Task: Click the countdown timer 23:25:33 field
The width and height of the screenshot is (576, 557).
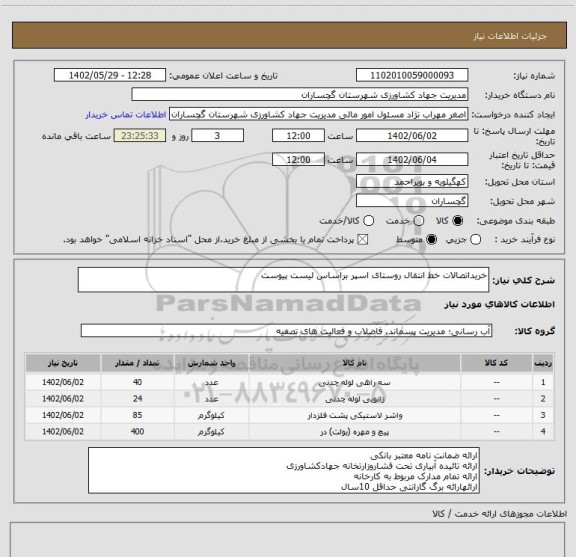Action: (x=140, y=136)
